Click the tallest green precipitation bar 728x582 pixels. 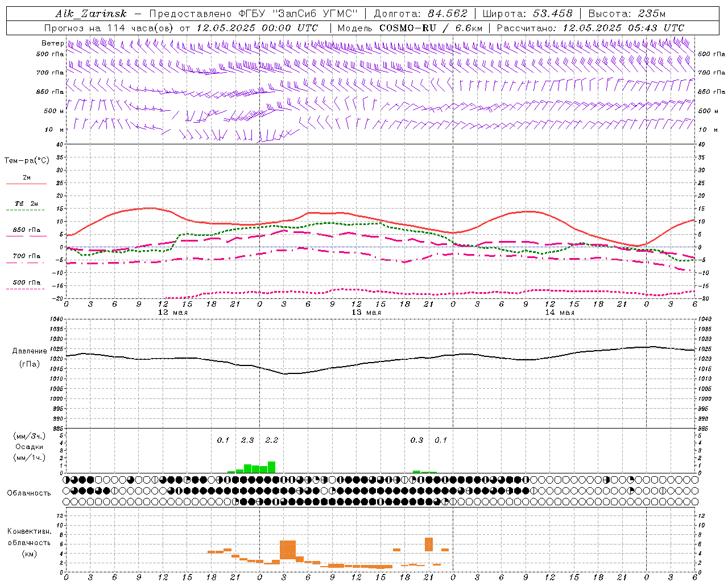pos(271,467)
